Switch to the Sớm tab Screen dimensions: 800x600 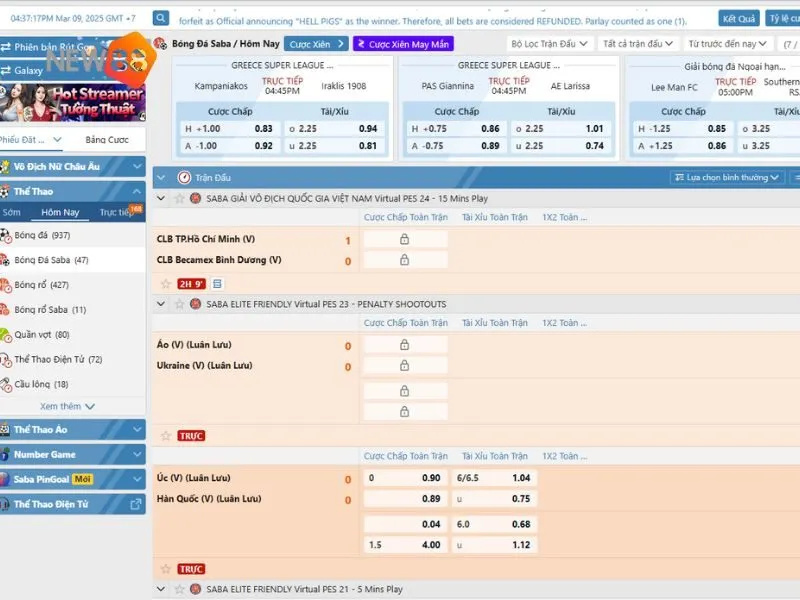pyautogui.click(x=11, y=212)
